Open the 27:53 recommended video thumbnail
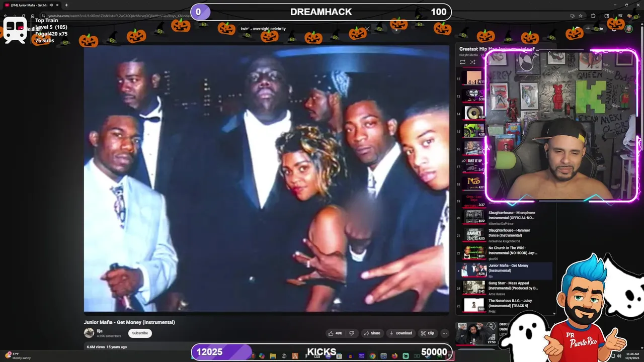This screenshot has width=644, height=362. tap(476, 333)
